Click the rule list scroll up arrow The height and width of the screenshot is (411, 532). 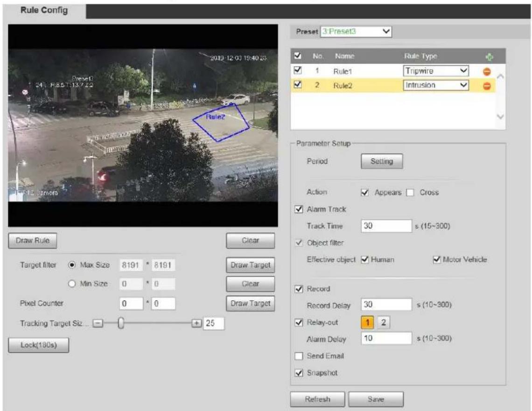(x=500, y=77)
